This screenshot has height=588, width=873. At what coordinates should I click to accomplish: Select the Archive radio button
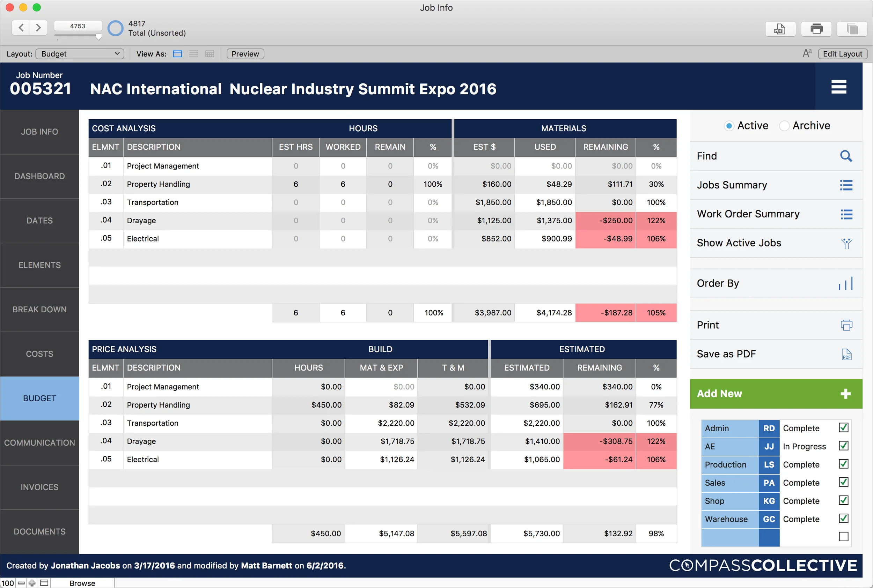coord(784,126)
